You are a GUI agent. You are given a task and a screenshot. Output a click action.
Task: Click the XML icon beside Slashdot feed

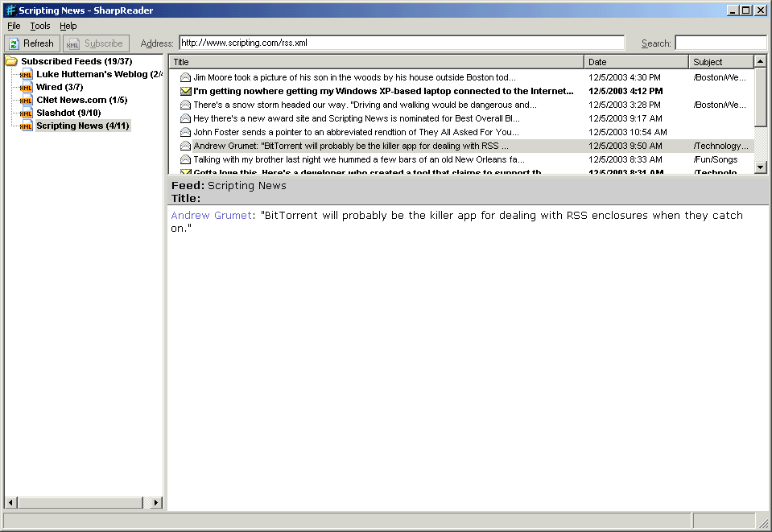pos(26,113)
